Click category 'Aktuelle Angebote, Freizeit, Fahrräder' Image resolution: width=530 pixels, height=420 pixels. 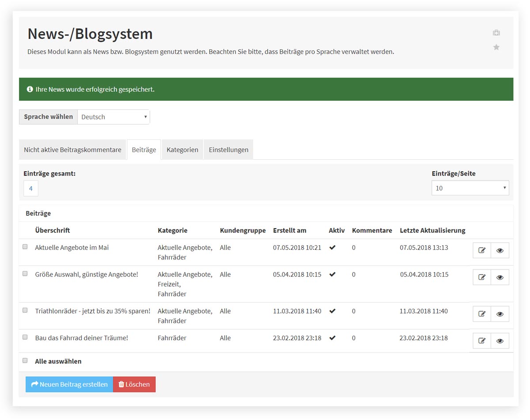click(185, 284)
